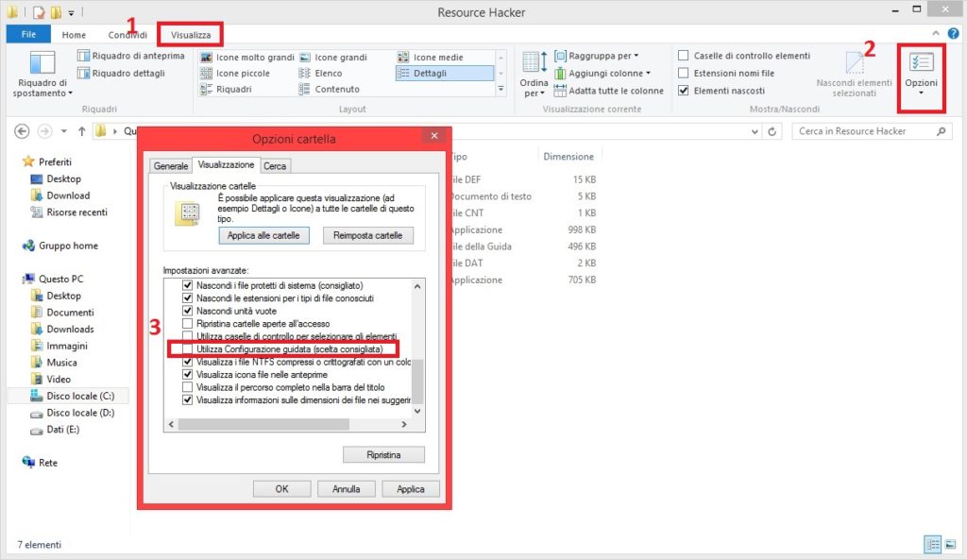Viewport: 967px width, 560px height.
Task: Click the Ordina per sort icon
Action: pyautogui.click(x=534, y=72)
